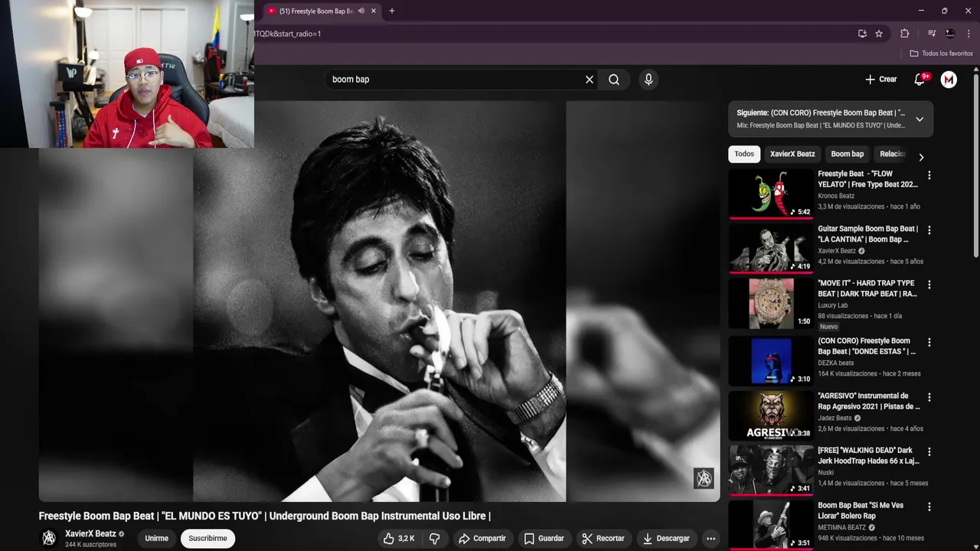Click the 'Descargar' button
The width and height of the screenshot is (980, 551).
666,539
